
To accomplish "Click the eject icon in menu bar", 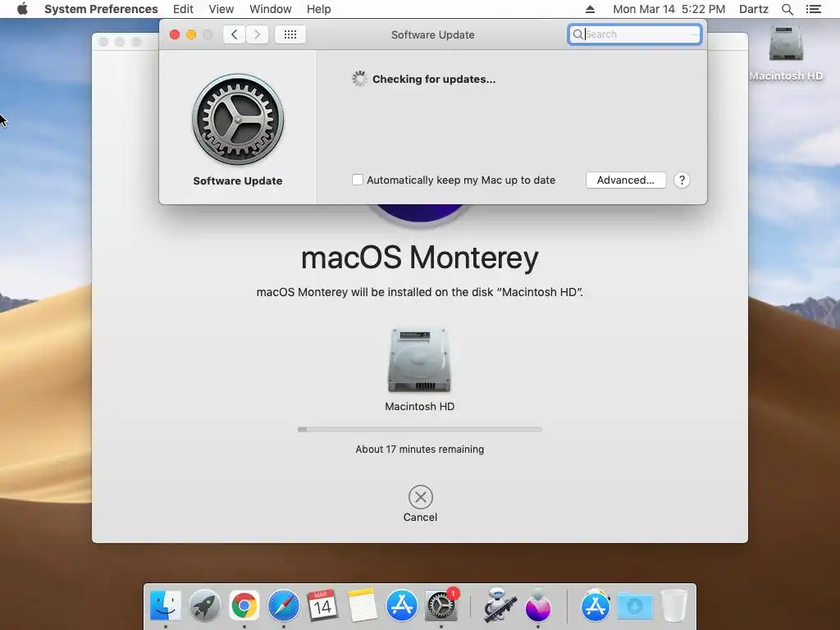I will tap(590, 9).
